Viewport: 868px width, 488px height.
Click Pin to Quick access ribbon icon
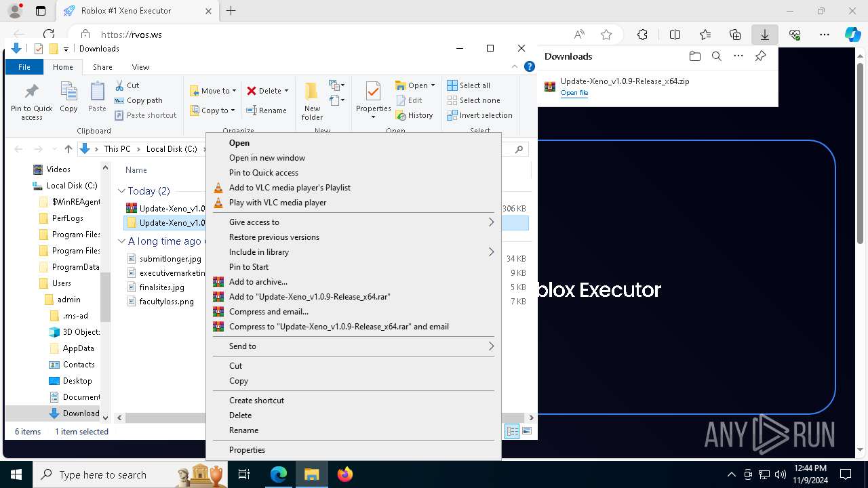pos(31,102)
